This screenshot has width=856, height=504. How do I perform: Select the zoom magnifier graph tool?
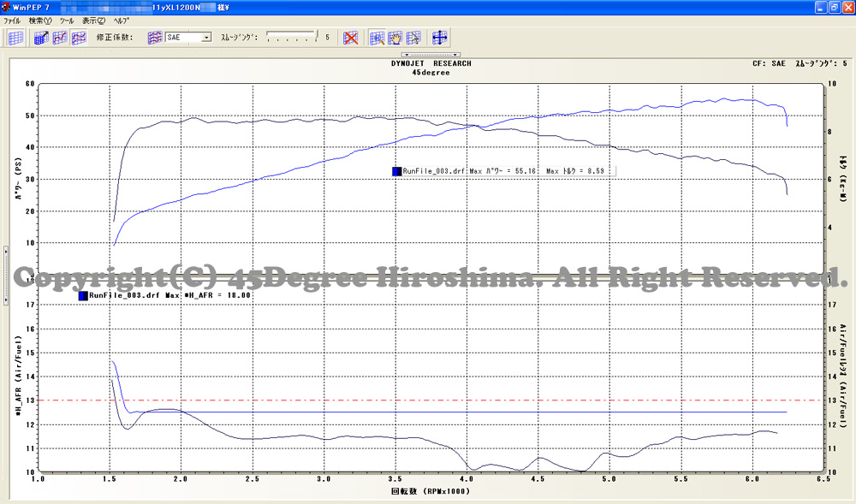pyautogui.click(x=377, y=38)
